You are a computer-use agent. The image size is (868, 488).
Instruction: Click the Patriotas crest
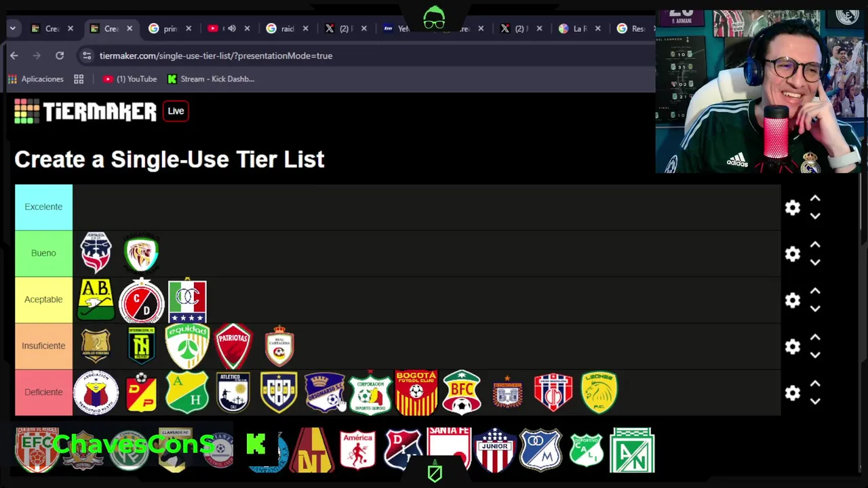pos(233,346)
